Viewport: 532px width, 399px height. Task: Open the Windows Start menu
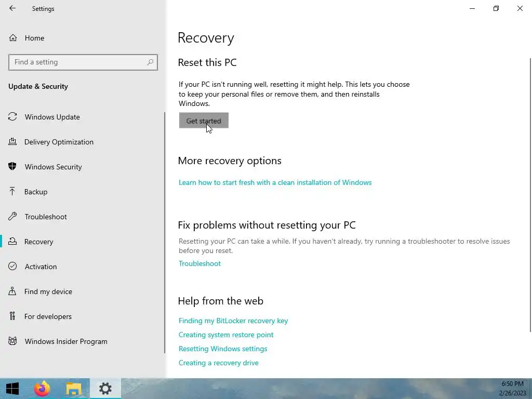pos(12,389)
